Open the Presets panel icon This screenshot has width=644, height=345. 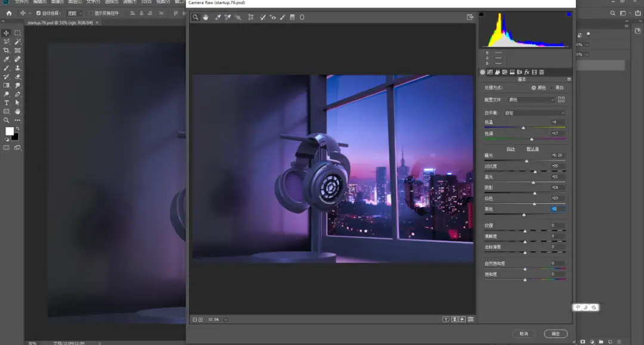click(541, 72)
